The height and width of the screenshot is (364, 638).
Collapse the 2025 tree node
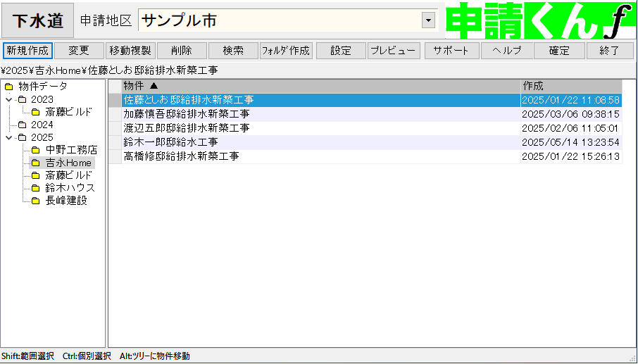(x=8, y=137)
